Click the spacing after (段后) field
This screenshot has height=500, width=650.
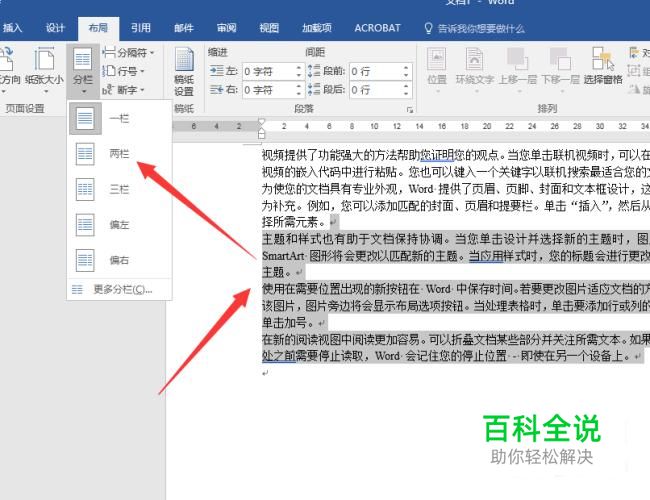pyautogui.click(x=376, y=90)
